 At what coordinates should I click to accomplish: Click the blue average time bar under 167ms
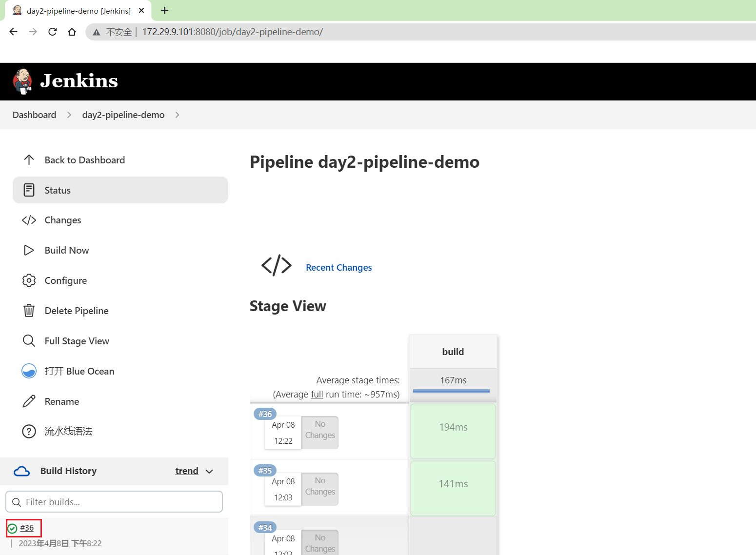pyautogui.click(x=451, y=391)
